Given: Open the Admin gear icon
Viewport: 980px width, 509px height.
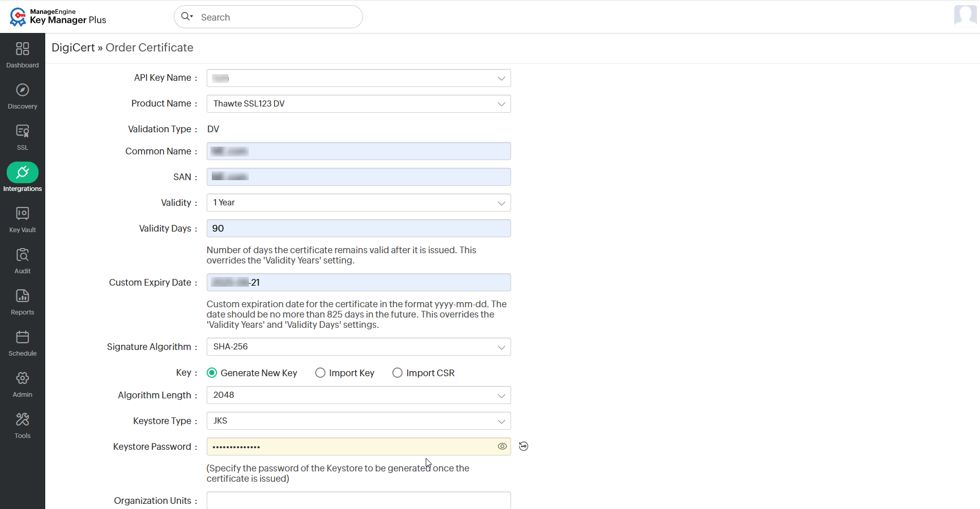Looking at the screenshot, I should (x=23, y=378).
